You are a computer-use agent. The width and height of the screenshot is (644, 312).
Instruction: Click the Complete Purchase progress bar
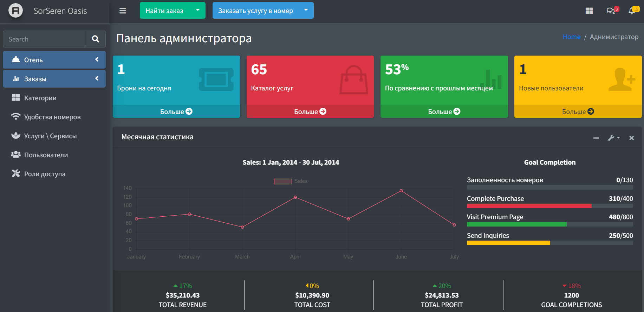pos(549,206)
